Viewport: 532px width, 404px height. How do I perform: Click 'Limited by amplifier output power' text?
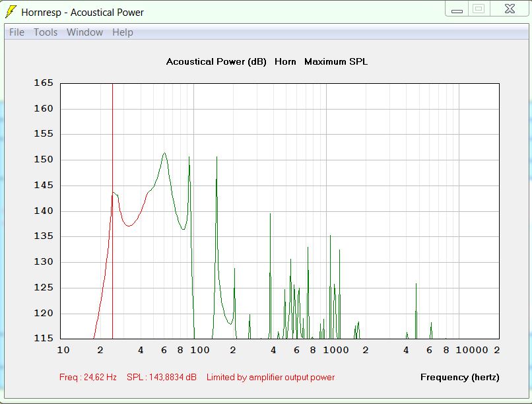pyautogui.click(x=271, y=377)
